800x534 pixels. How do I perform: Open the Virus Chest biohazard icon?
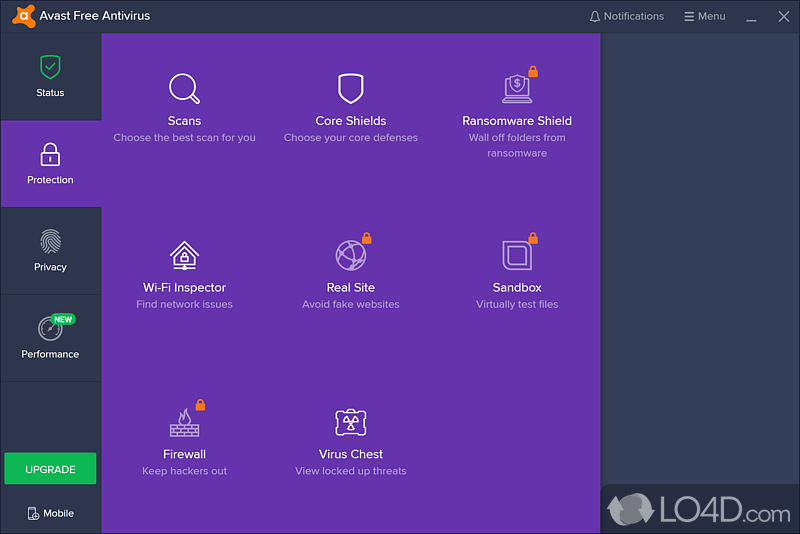click(350, 421)
